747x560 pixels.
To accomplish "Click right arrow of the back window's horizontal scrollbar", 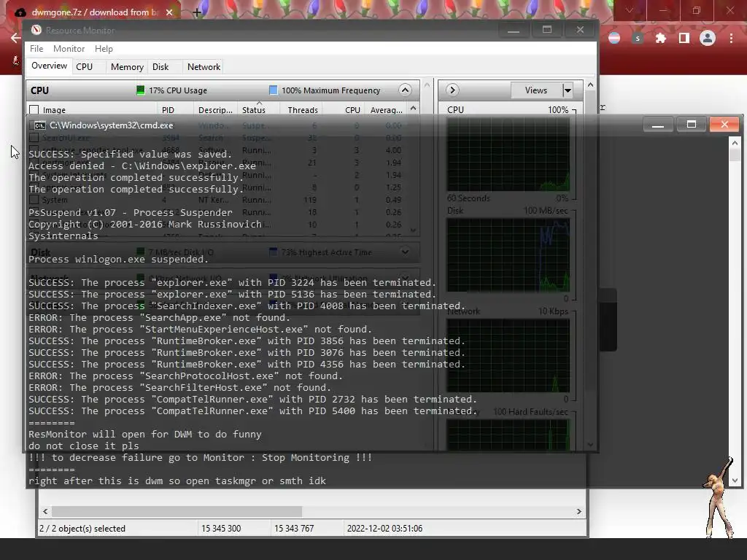I will (x=578, y=511).
